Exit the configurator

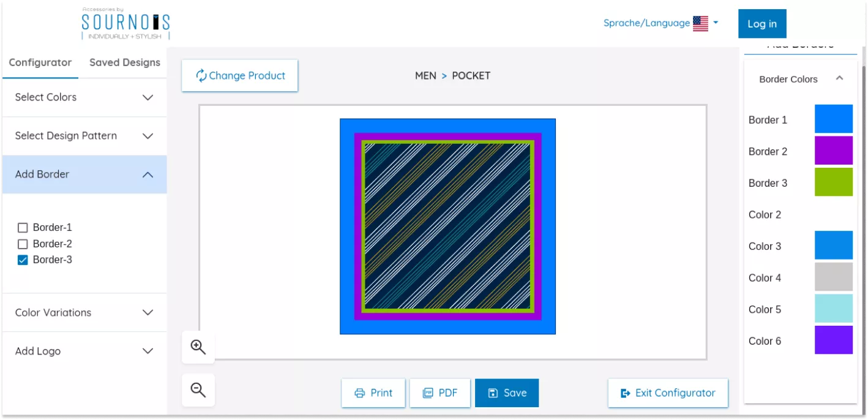[x=668, y=393]
